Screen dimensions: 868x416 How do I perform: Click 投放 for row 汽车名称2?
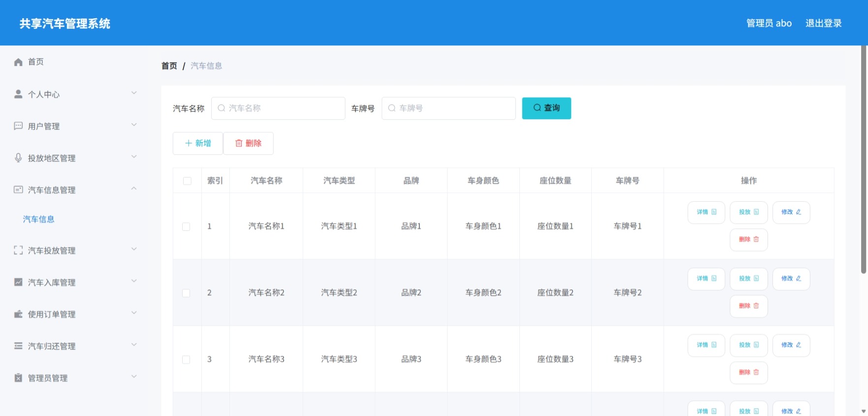click(749, 279)
